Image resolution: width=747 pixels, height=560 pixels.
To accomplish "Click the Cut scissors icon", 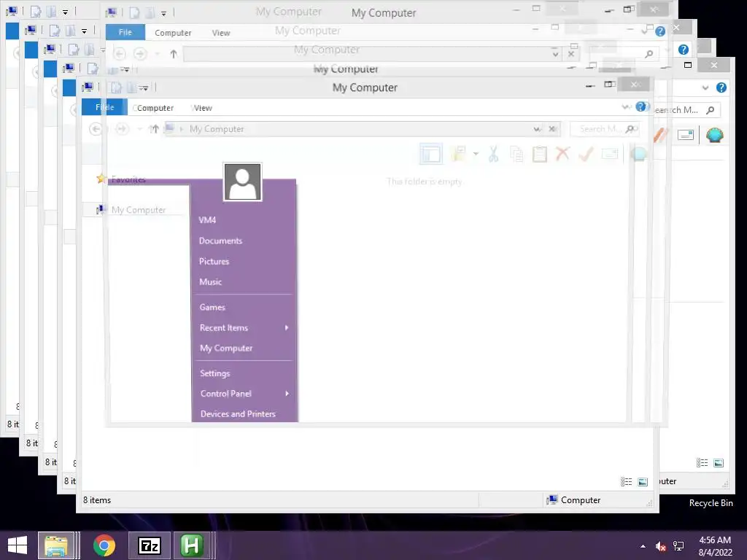I will click(x=494, y=154).
